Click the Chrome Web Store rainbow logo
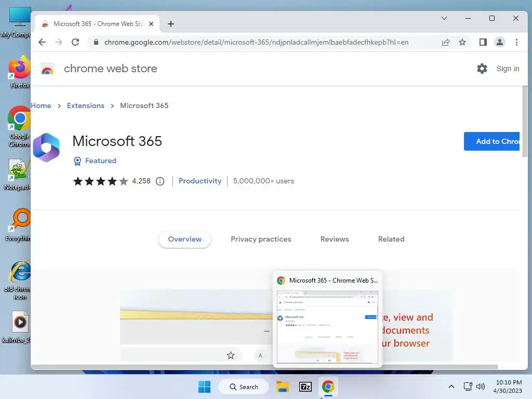The height and width of the screenshot is (399, 532). (x=47, y=69)
